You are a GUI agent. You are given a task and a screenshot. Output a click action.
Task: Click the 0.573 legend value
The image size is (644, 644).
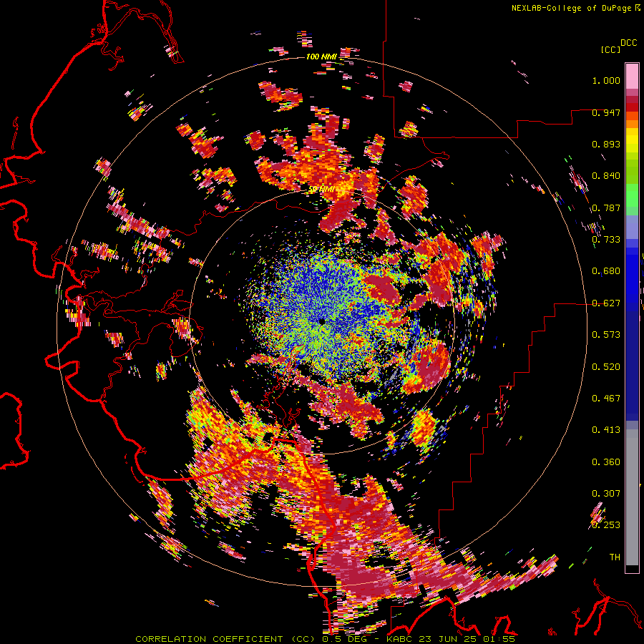point(606,335)
